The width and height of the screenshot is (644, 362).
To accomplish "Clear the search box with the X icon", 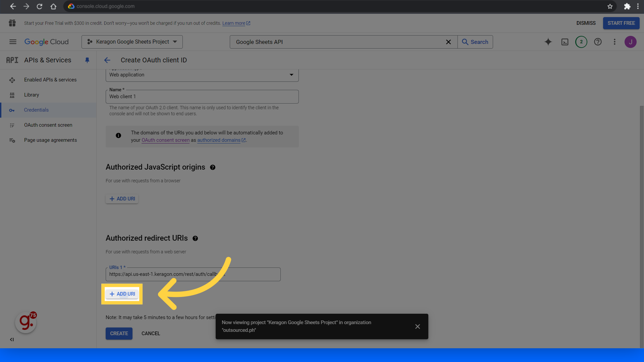I will click(x=448, y=42).
